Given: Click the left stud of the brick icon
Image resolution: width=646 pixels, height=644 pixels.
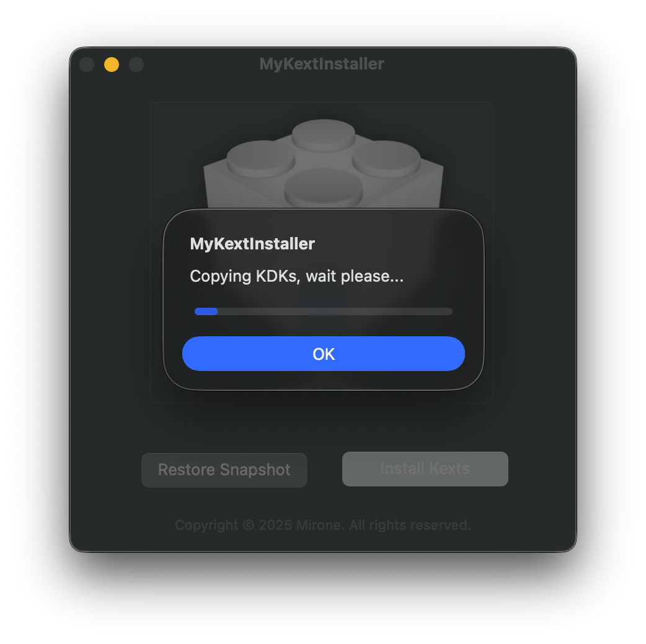Looking at the screenshot, I should tap(260, 159).
